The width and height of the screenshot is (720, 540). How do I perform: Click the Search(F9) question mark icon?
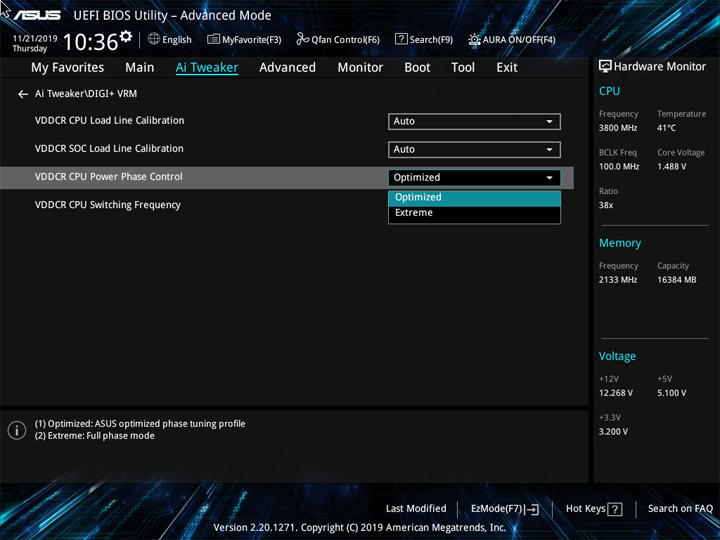pyautogui.click(x=401, y=39)
